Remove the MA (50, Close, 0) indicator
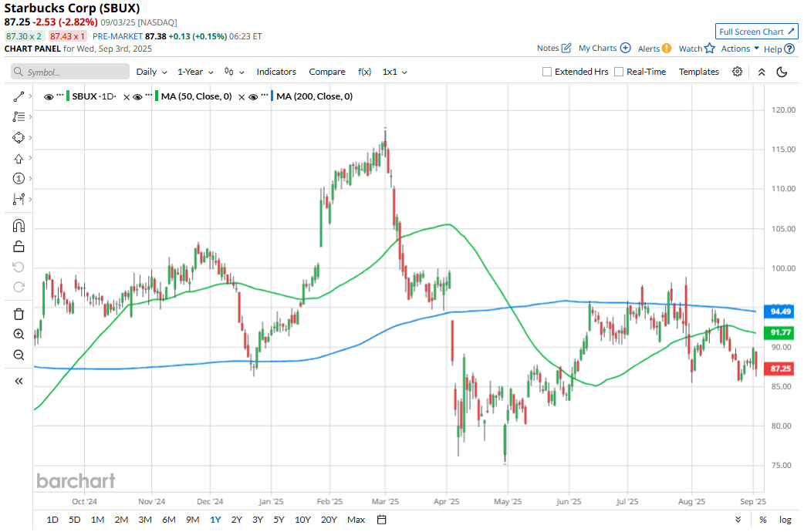 coord(242,97)
